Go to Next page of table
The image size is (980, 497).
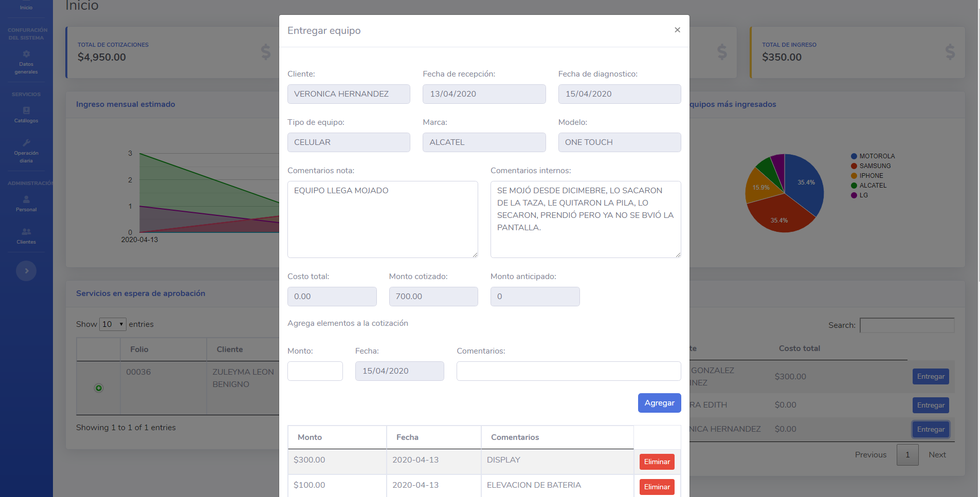tap(937, 455)
